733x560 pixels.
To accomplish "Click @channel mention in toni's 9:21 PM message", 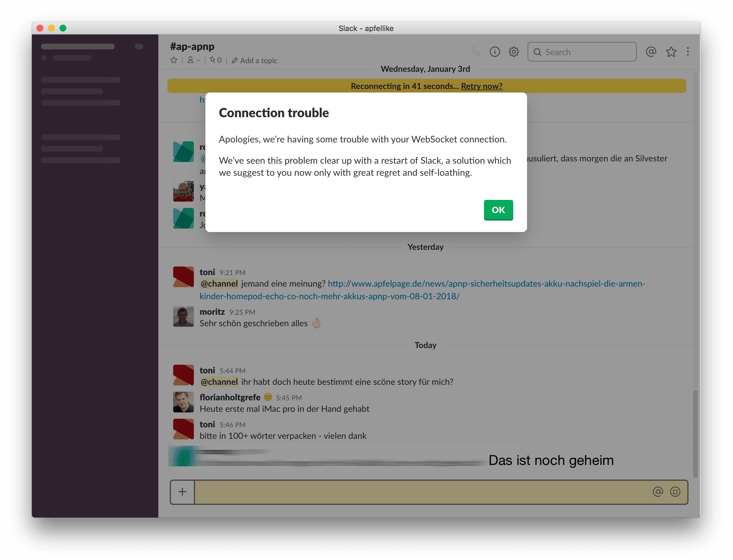I will point(219,284).
